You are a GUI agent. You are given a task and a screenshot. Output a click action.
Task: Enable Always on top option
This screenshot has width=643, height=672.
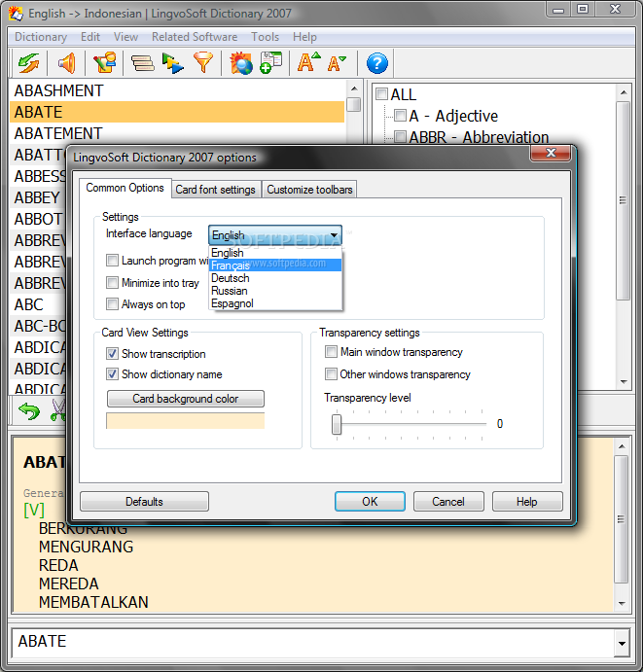point(112,303)
